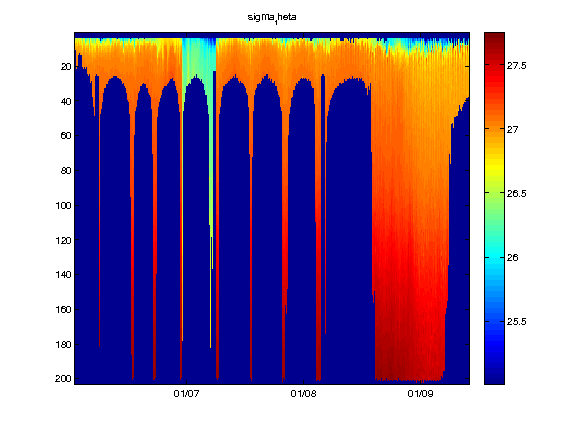Click the 01/07 x-axis date label
576x432 pixels.
click(x=186, y=394)
